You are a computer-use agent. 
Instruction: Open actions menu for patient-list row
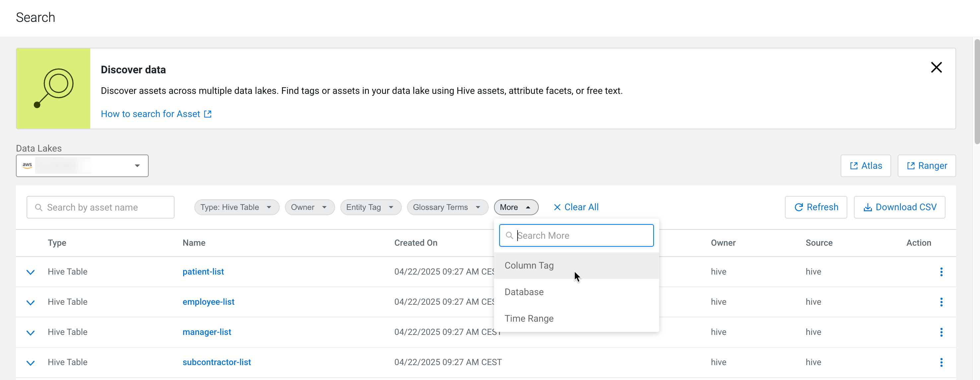pyautogui.click(x=941, y=272)
